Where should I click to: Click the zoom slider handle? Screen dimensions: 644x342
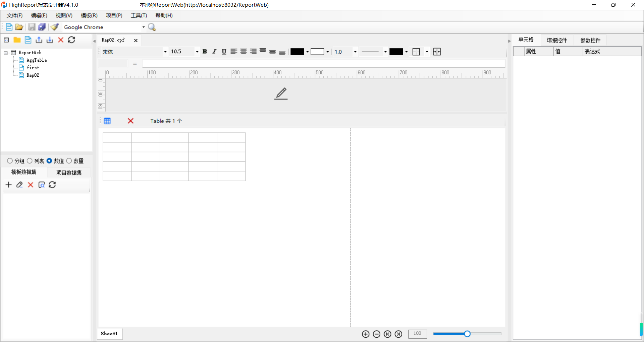coord(467,334)
